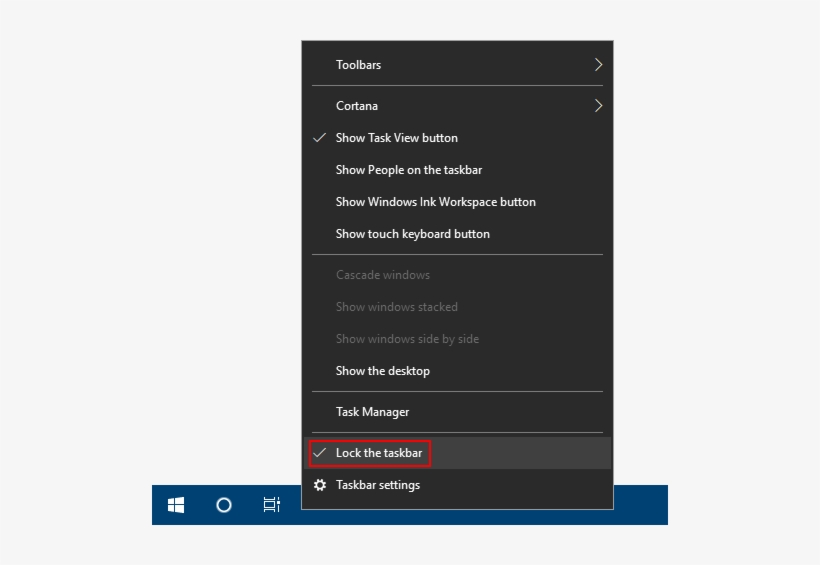The width and height of the screenshot is (820, 565).
Task: Click empty taskbar area right of menu
Action: (640, 505)
